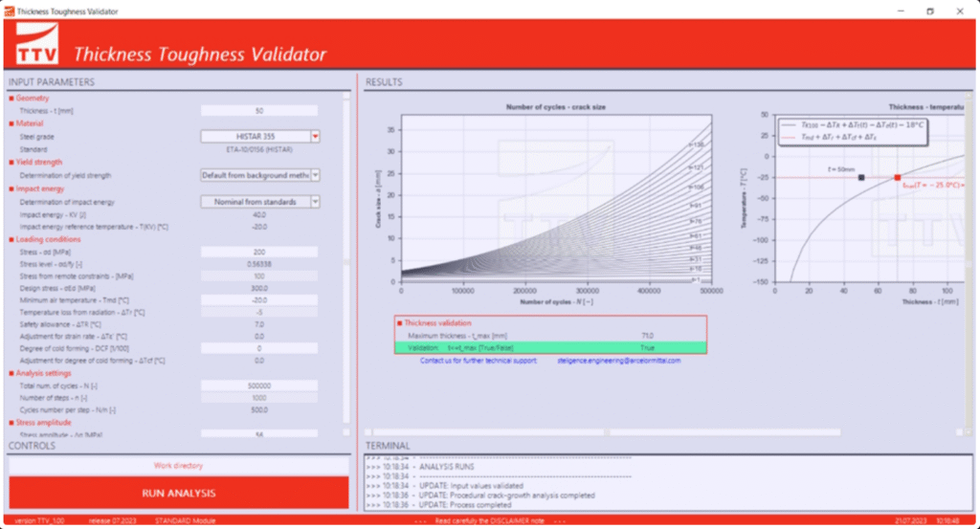Viewport: 980px width, 529px height.
Task: Click the red Thickness validation marker
Action: tap(399, 323)
